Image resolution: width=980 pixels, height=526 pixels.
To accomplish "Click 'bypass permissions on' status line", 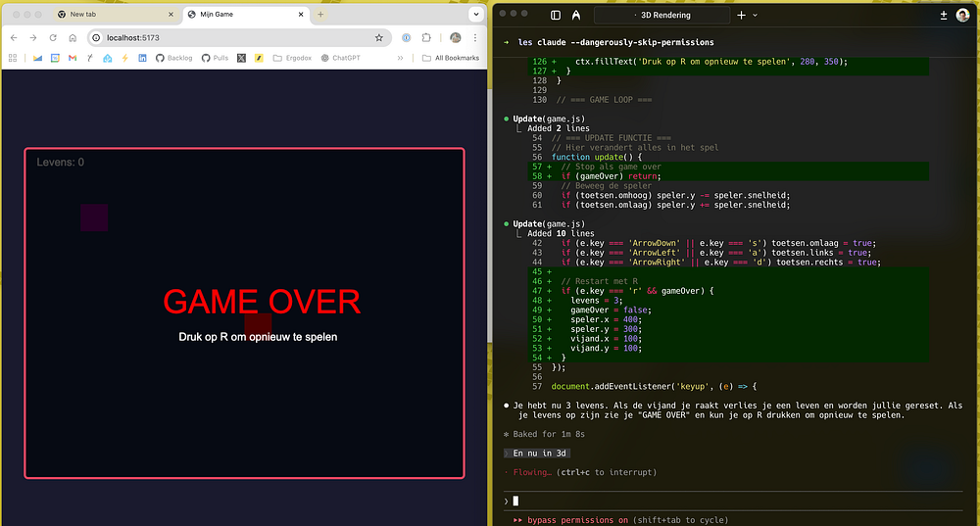I will pyautogui.click(x=577, y=520).
